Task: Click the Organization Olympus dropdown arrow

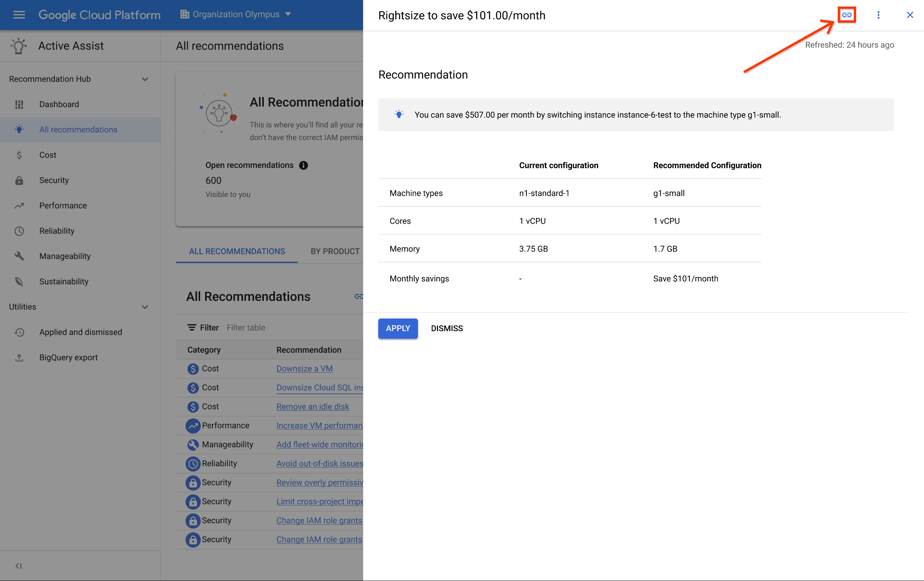Action: coord(289,13)
